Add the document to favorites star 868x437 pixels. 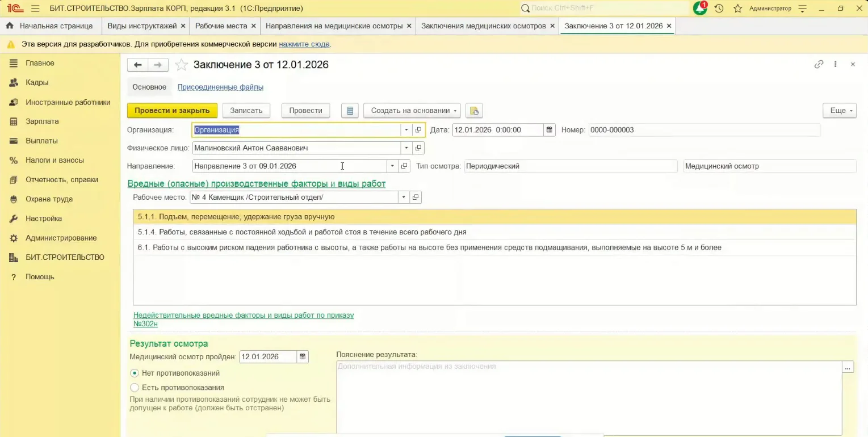click(181, 65)
